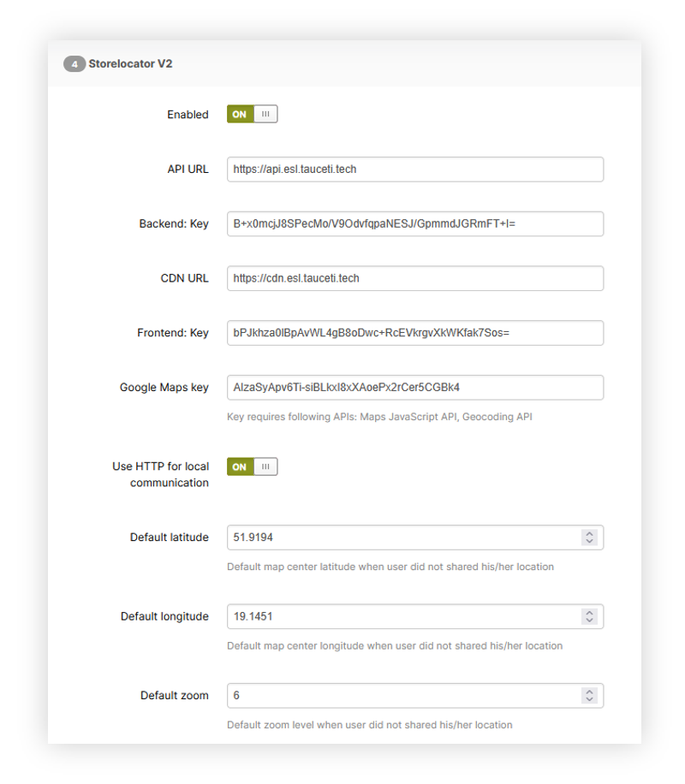Raise Default zoom with up arrow
685x784 pixels.
click(x=589, y=692)
